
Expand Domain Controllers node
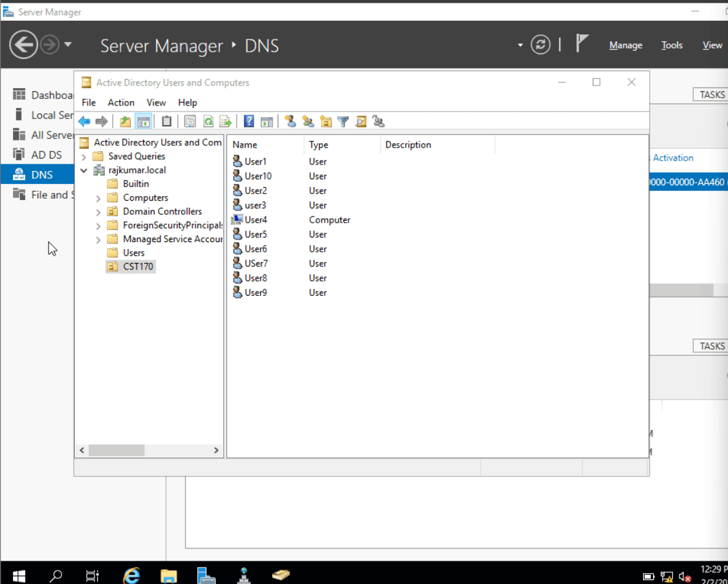98,212
